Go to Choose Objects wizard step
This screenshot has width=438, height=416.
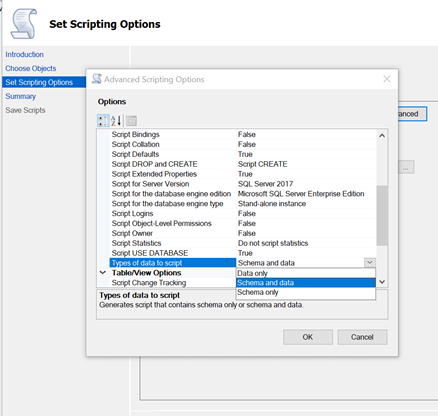click(31, 68)
